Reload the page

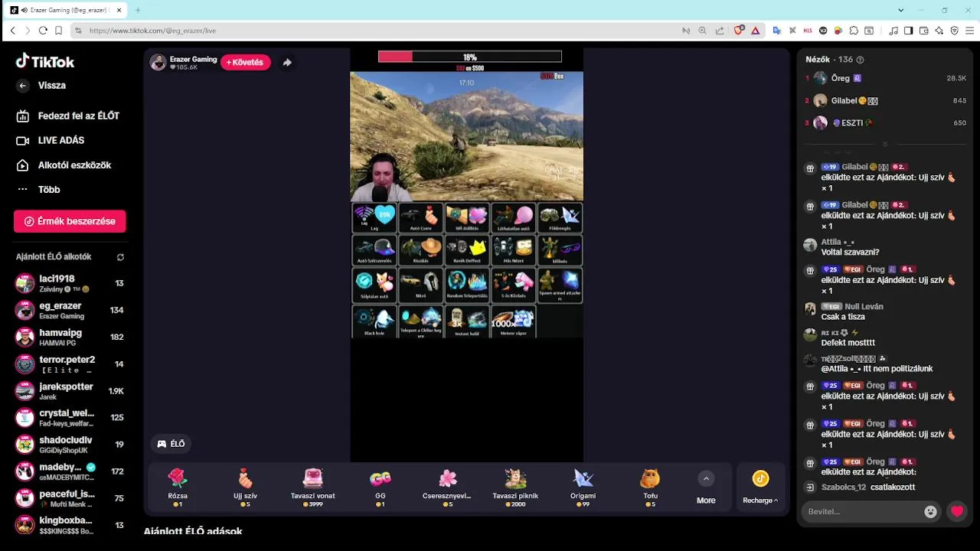tap(43, 31)
